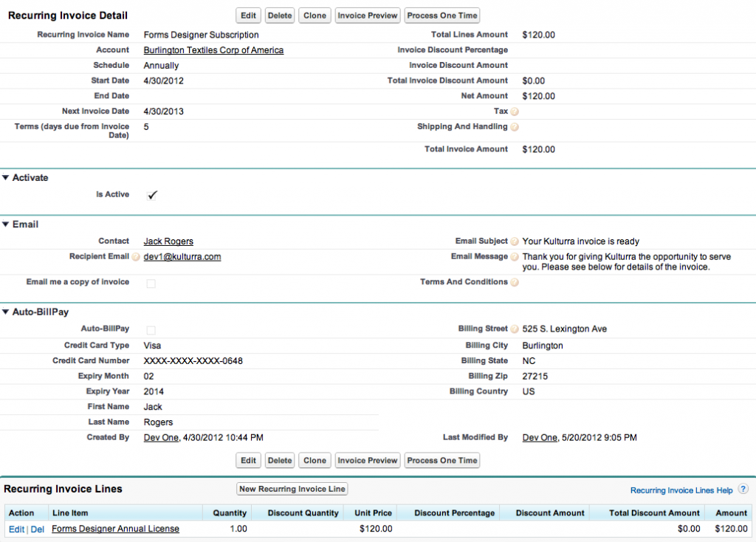Open the Burlington Textiles Corp of America account
This screenshot has width=756, height=542.
[213, 50]
